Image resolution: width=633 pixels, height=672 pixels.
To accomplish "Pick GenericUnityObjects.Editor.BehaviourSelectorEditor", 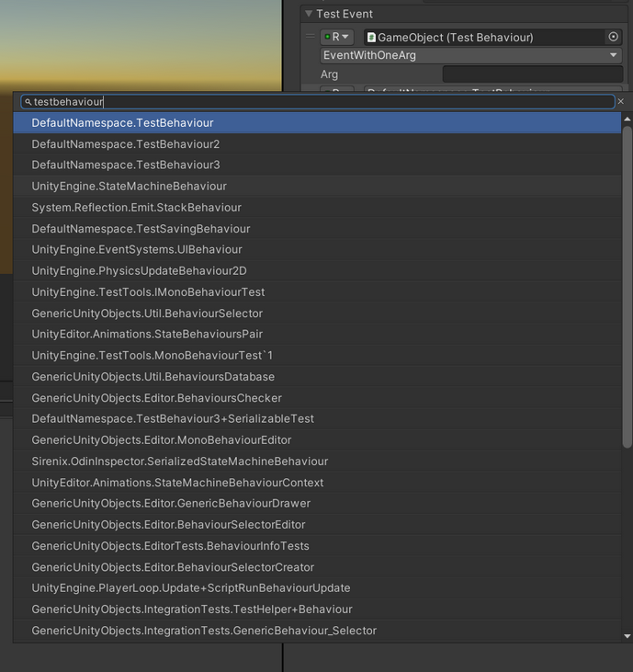I will [x=317, y=525].
